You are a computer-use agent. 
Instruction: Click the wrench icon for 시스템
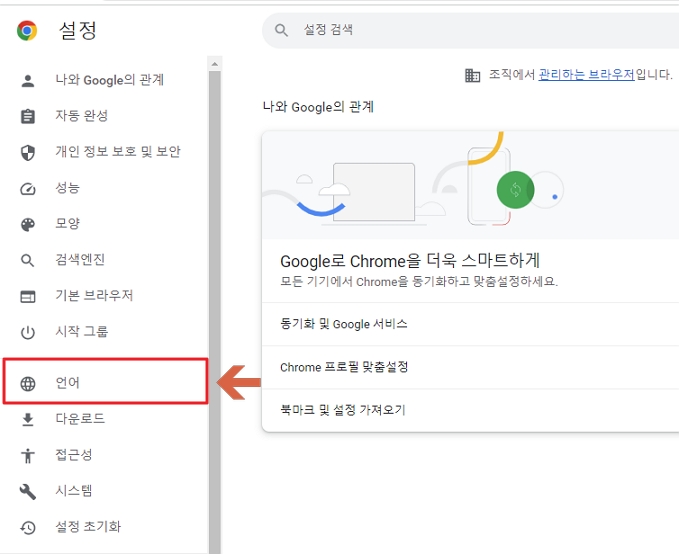click(x=28, y=492)
